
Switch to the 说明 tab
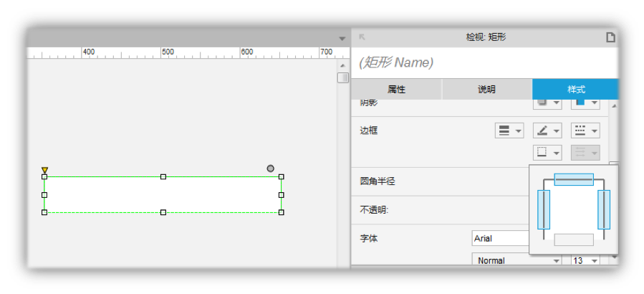[486, 89]
